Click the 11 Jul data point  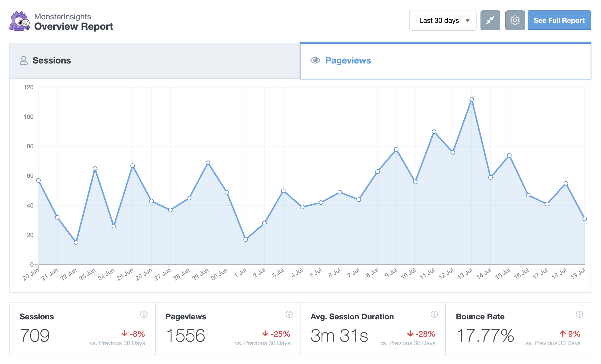[x=434, y=132]
